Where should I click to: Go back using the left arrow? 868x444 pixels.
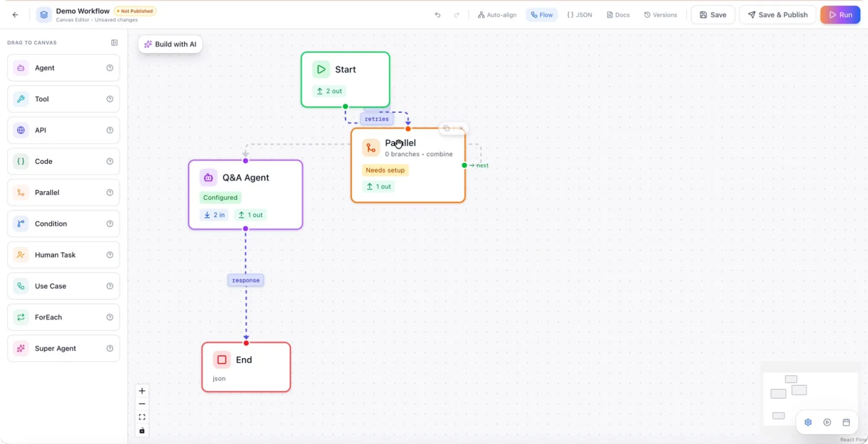click(x=15, y=15)
